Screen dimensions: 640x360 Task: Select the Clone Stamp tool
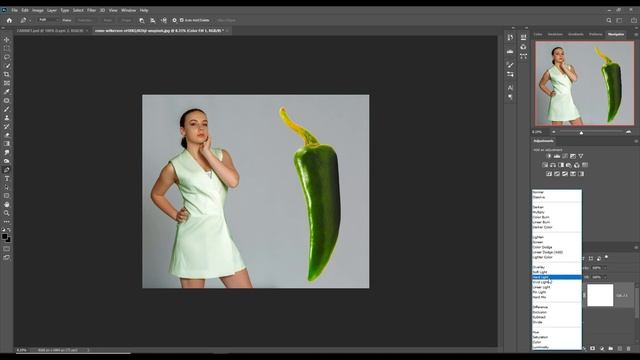pos(7,118)
